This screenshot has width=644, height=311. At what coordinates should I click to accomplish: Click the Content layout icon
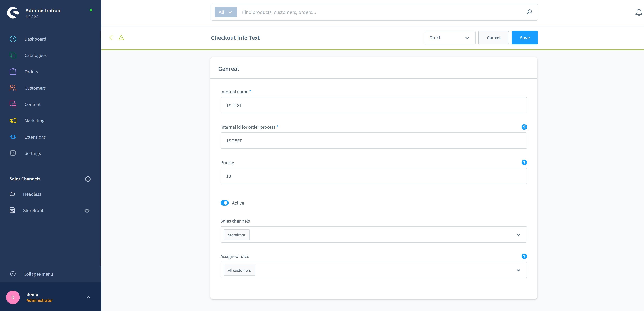coord(13,104)
